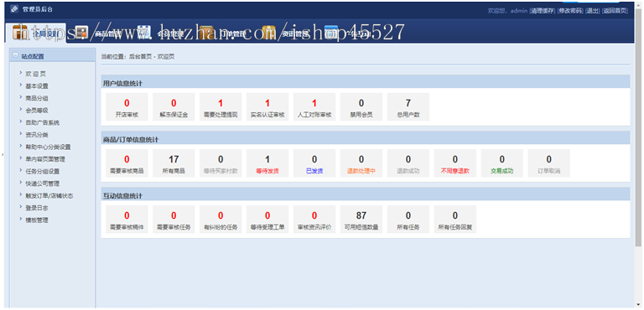
Task: Open 快递公司管理 in sidebar
Action: [42, 183]
